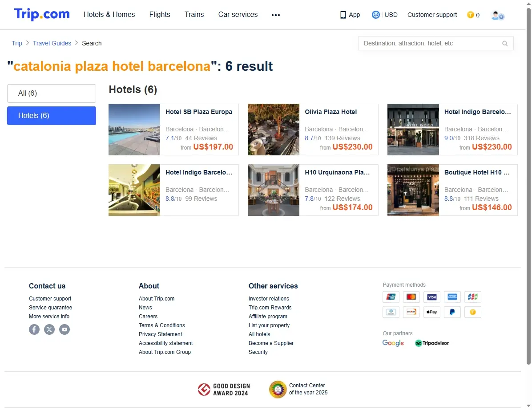Click the US$146.00 price
This screenshot has width=532, height=410.
click(x=492, y=207)
